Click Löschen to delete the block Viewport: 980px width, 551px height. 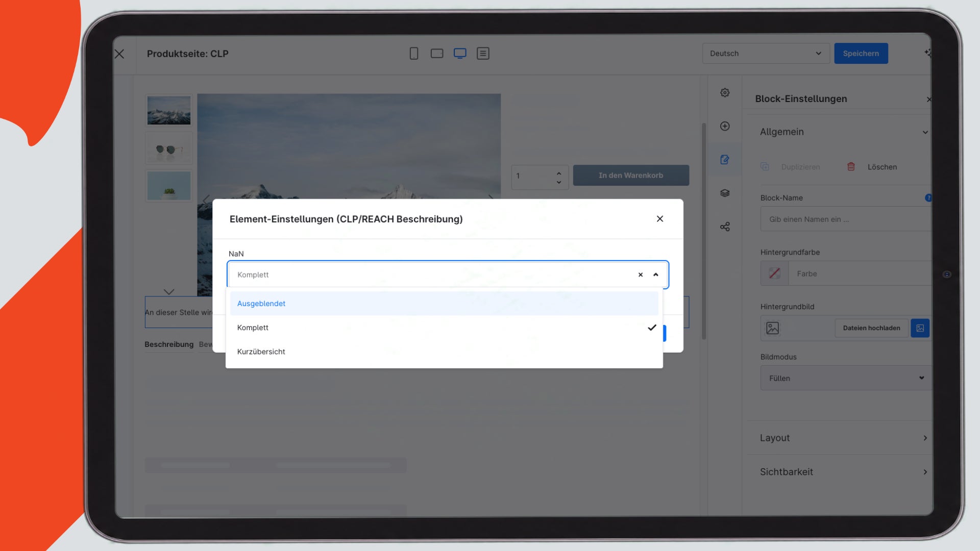(882, 167)
